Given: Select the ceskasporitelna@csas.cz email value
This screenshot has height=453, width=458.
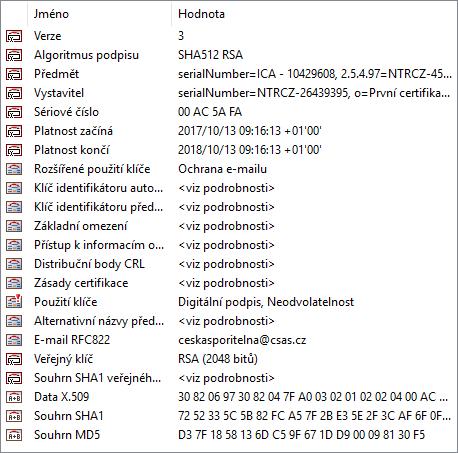Looking at the screenshot, I should [242, 340].
